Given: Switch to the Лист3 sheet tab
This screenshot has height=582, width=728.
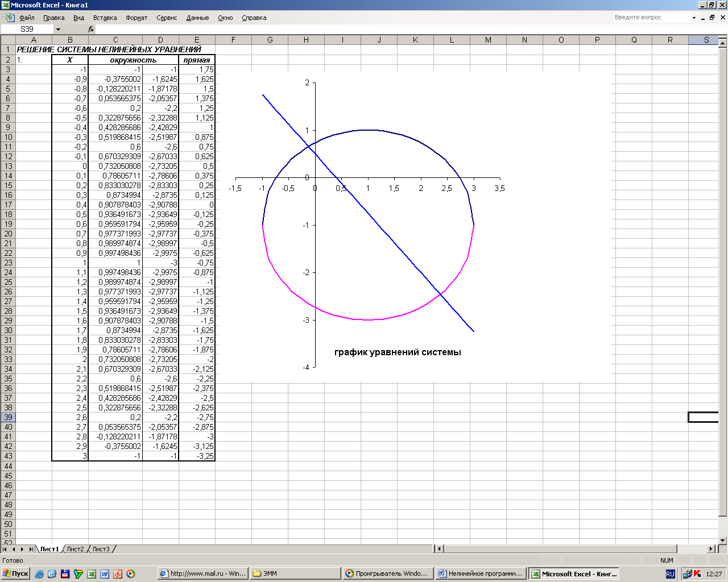Looking at the screenshot, I should pos(101,549).
